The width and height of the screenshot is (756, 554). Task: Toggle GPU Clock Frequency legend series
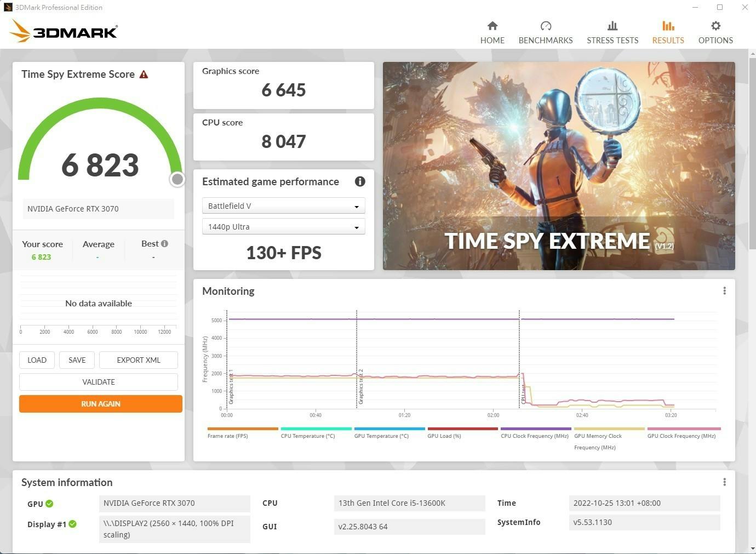pyautogui.click(x=683, y=433)
